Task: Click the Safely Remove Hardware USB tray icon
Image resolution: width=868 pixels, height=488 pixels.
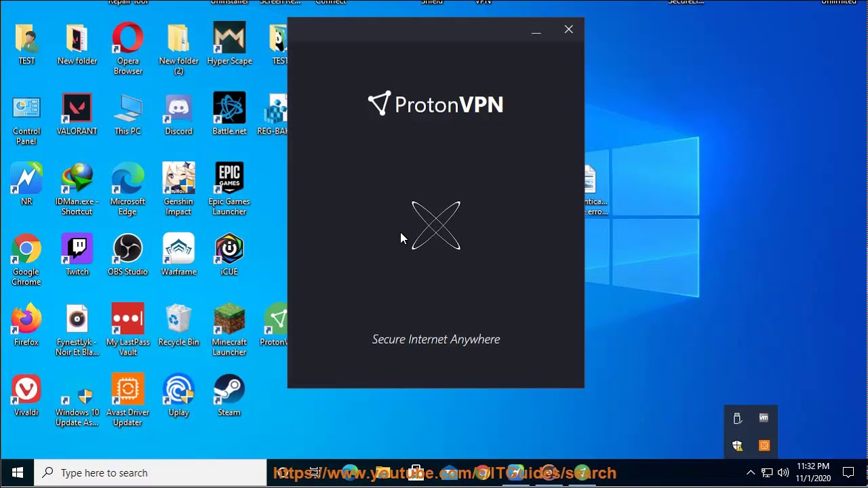Action: click(738, 419)
